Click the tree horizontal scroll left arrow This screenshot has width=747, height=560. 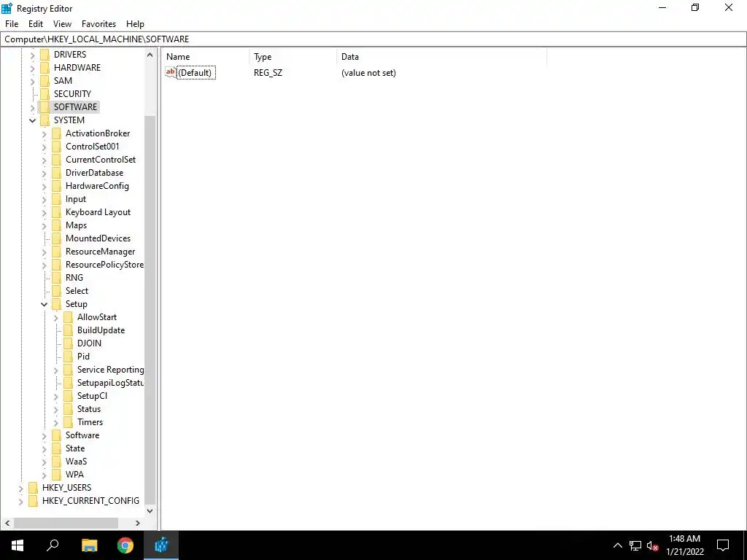7,523
